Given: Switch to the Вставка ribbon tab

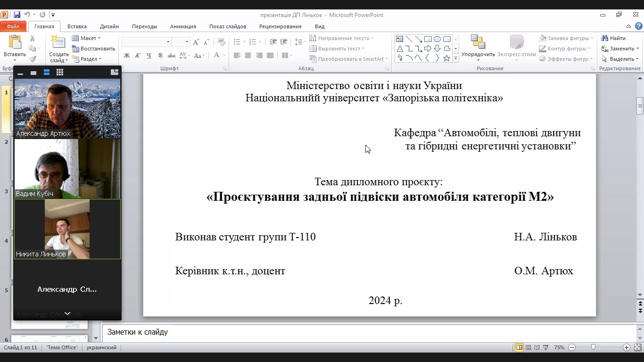Looking at the screenshot, I should point(77,26).
